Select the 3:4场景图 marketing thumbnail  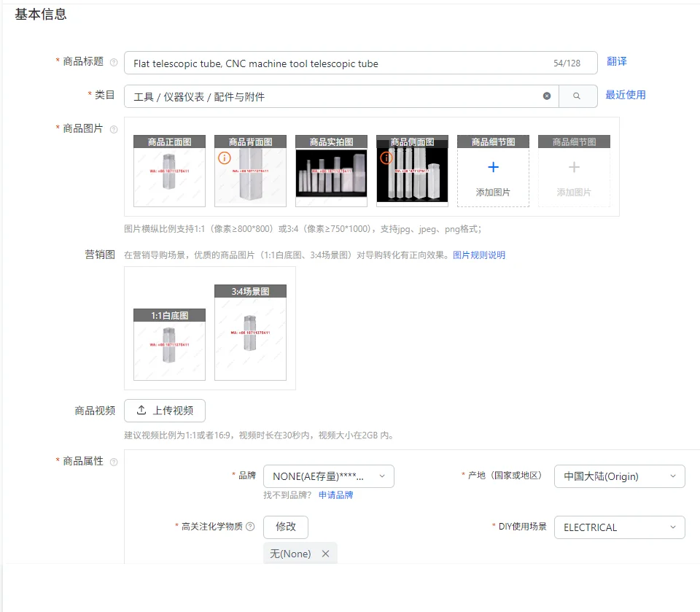[x=250, y=333]
